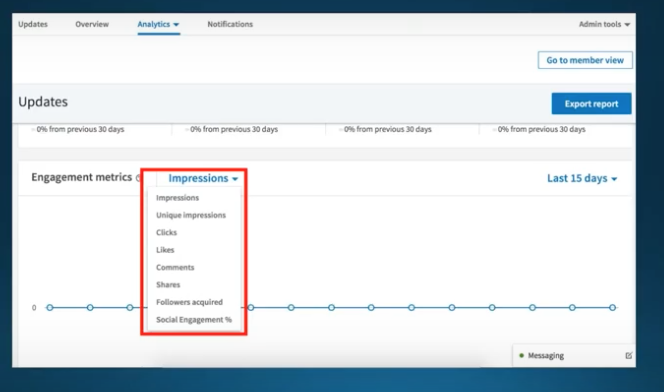Screen dimensions: 664x392
Task: Select Shares in the dropdown menu
Action: coord(168,284)
